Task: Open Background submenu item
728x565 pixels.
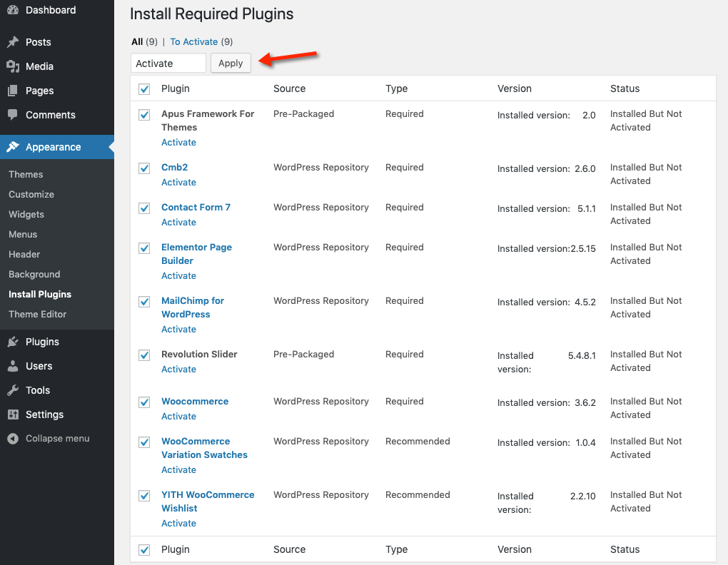Action: (x=34, y=274)
